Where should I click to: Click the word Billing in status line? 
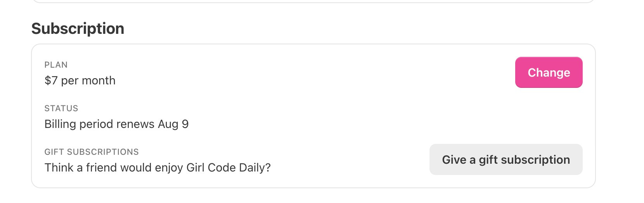point(60,124)
